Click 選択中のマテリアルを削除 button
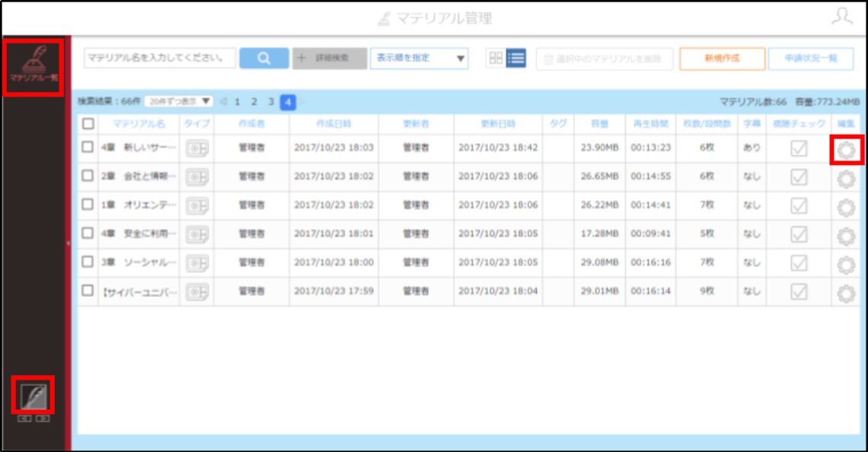868x452 pixels. (x=604, y=59)
